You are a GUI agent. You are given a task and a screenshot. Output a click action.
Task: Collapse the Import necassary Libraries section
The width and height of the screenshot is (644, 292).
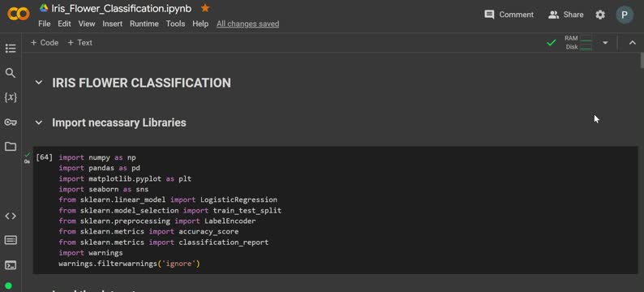tap(39, 122)
